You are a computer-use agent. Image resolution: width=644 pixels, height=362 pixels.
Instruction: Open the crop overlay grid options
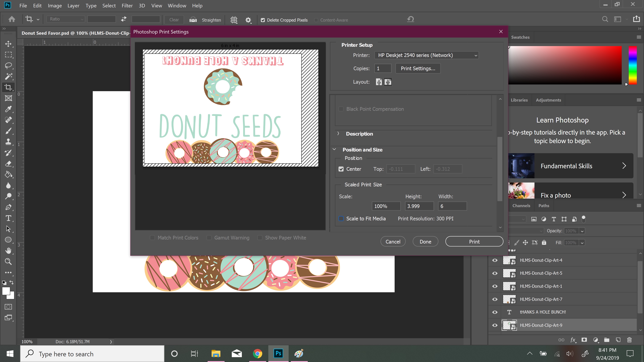pos(234,20)
